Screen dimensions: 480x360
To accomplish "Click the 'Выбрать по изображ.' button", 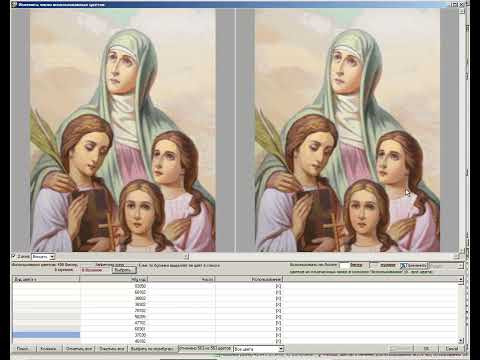I will tap(152, 349).
